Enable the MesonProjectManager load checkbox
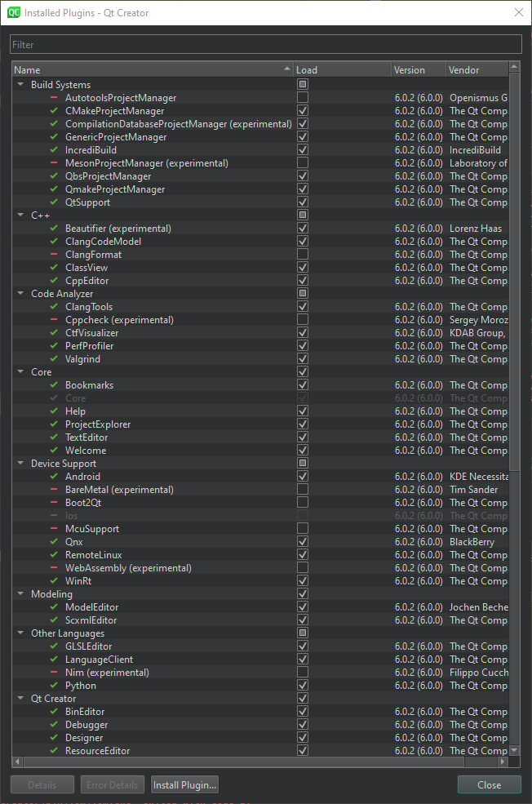The height and width of the screenshot is (804, 532). (303, 163)
